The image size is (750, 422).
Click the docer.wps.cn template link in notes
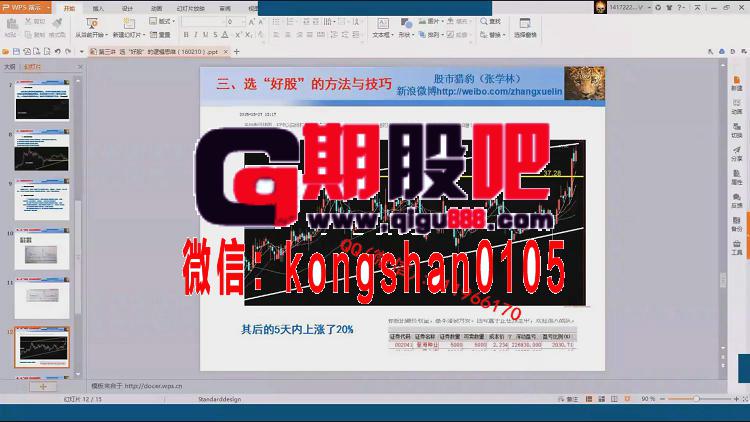click(153, 386)
